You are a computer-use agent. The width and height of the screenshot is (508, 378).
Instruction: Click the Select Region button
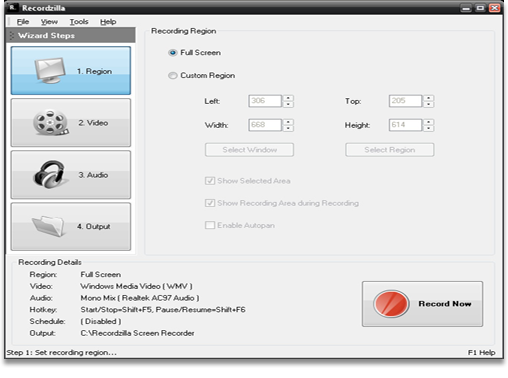click(x=390, y=150)
